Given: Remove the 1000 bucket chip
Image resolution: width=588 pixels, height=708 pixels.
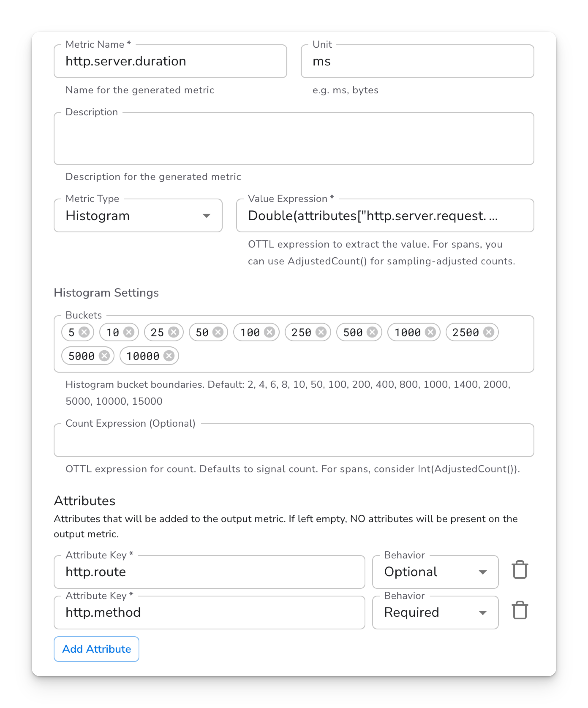Looking at the screenshot, I should pyautogui.click(x=430, y=332).
